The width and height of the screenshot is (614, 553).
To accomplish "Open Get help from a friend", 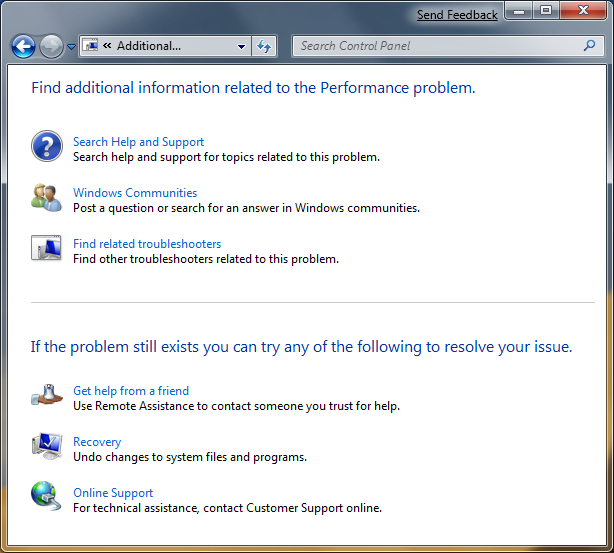I will [x=131, y=390].
